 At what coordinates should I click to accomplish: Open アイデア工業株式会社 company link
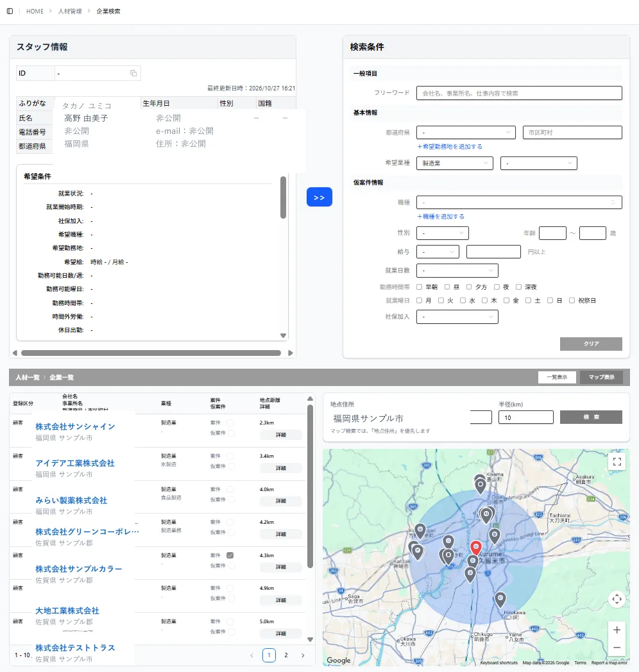coord(75,464)
